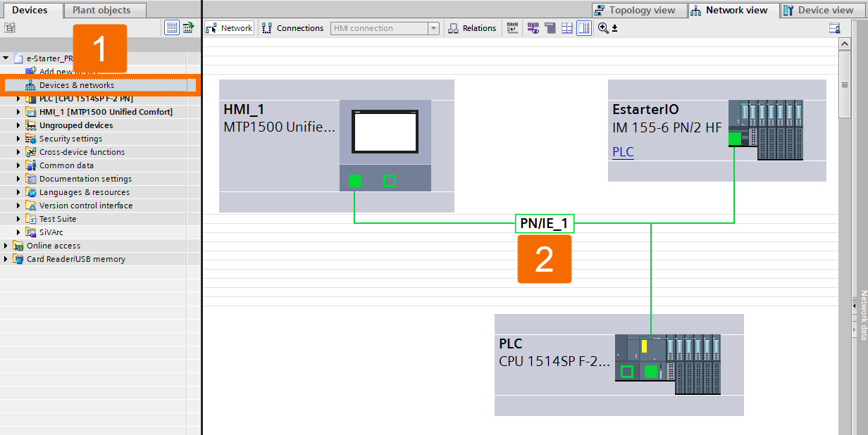Image resolution: width=868 pixels, height=435 pixels.
Task: Select the PN/IE_1 subnet label
Action: [x=544, y=223]
